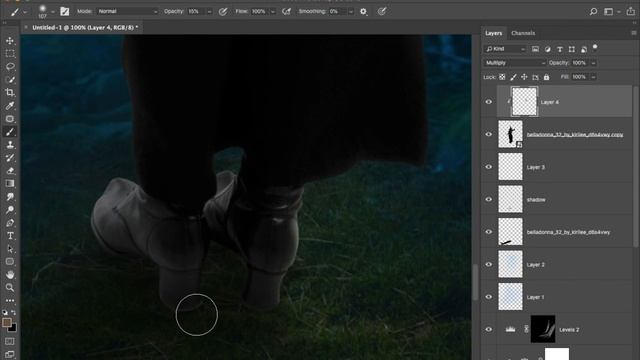Viewport: 640px width, 360px height.
Task: Hide Layer 2 visibility
Action: (x=489, y=264)
